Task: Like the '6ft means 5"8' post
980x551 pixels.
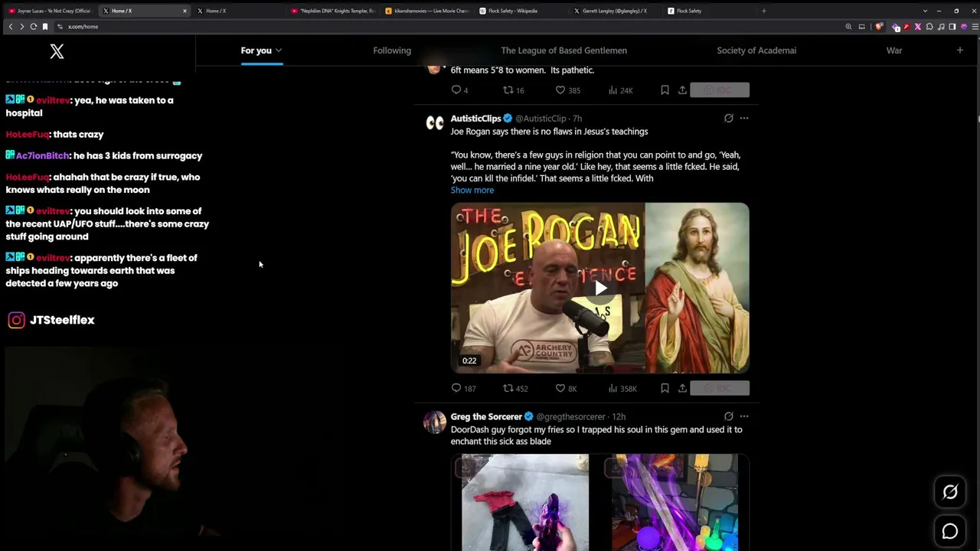Action: 567,90
